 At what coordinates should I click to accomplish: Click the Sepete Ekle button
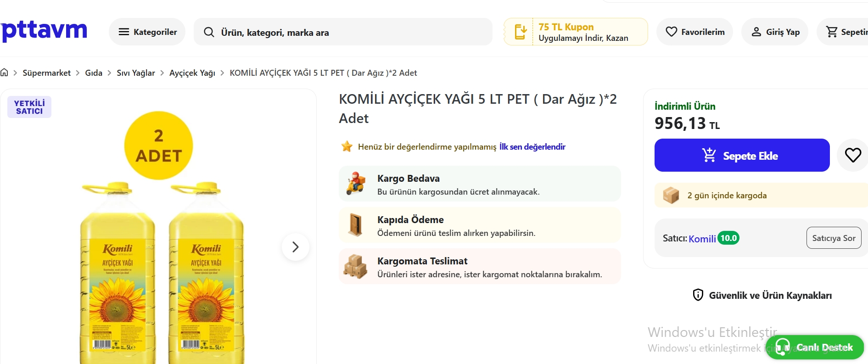click(742, 155)
